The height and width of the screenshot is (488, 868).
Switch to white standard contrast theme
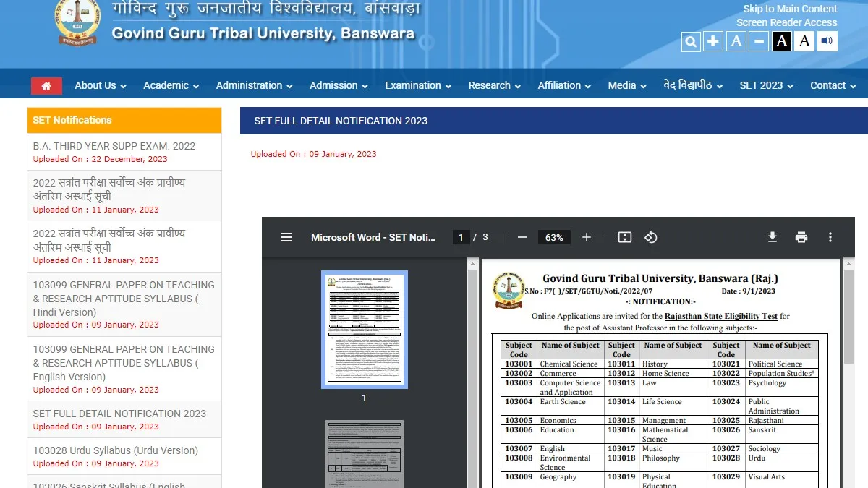click(804, 42)
